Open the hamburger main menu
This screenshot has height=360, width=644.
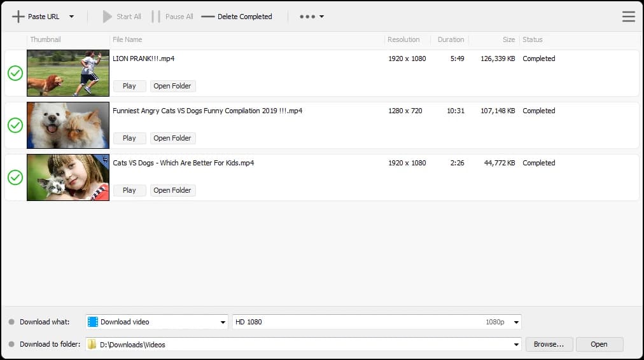point(628,17)
